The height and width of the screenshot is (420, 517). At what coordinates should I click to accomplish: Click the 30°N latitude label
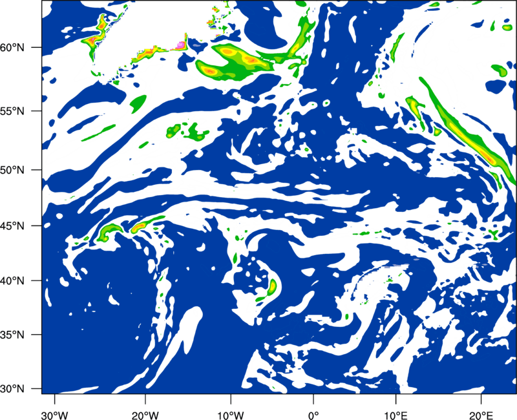coord(12,389)
